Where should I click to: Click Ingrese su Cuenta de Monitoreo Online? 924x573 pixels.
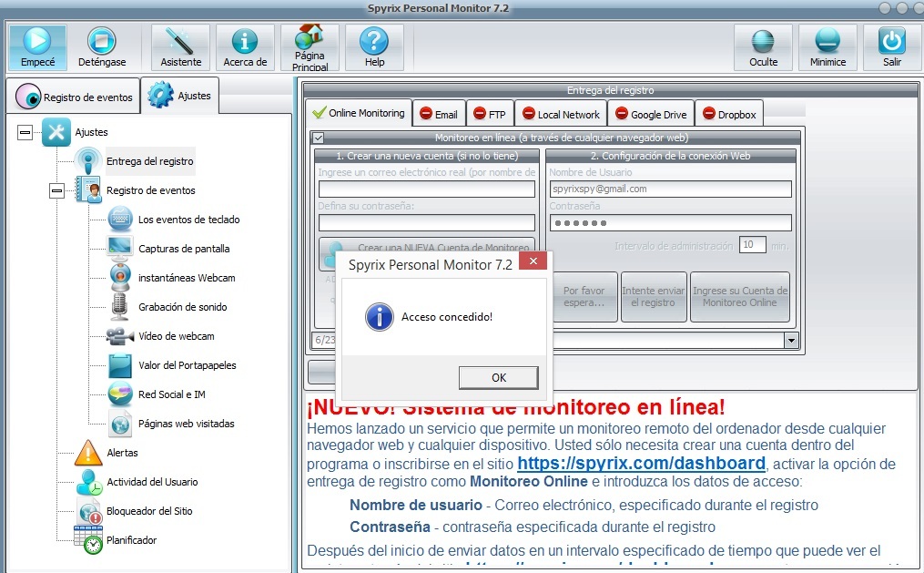739,297
